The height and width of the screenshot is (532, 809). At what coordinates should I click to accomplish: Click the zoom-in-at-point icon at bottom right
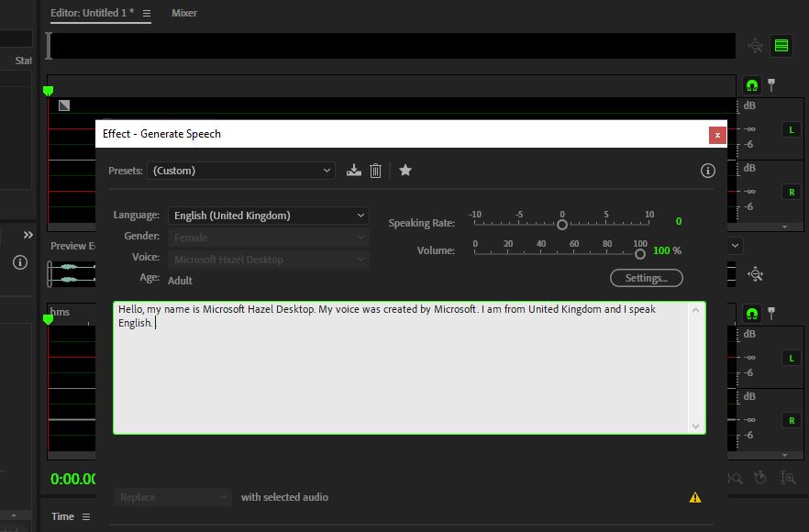pos(787,478)
